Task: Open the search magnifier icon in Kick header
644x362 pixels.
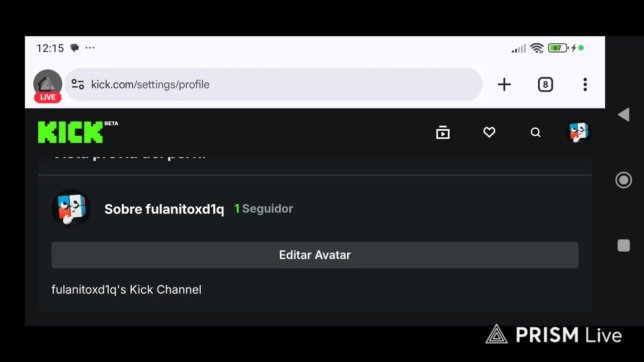Action: (x=536, y=132)
